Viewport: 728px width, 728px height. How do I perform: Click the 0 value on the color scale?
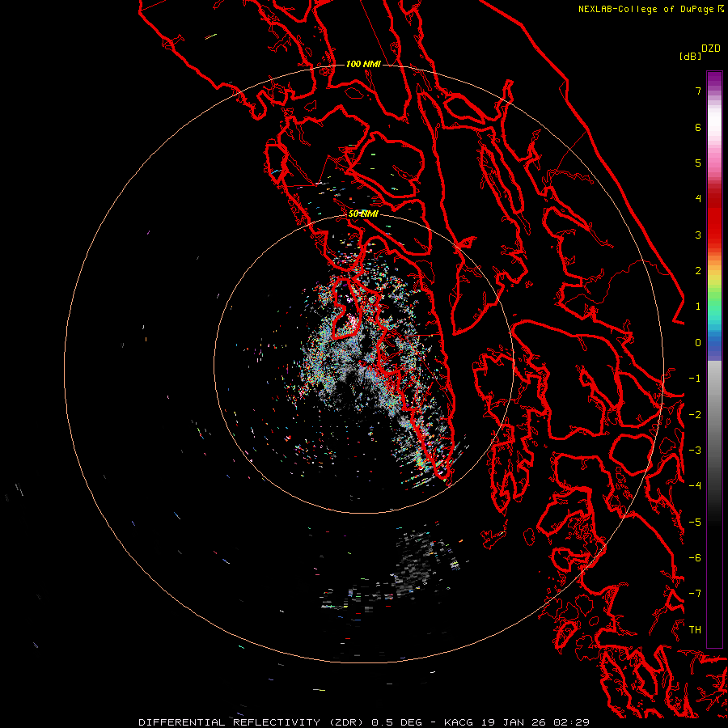click(698, 343)
